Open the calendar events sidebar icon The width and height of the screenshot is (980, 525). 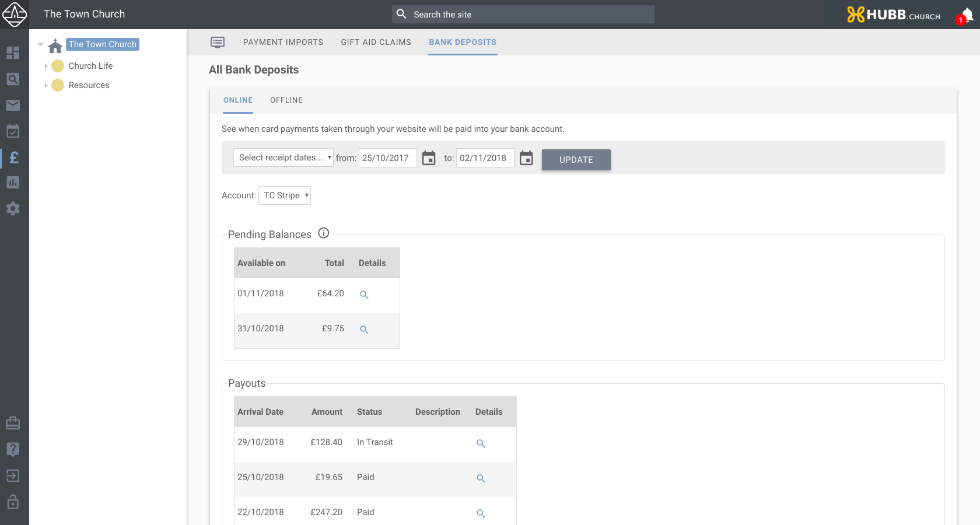13,131
